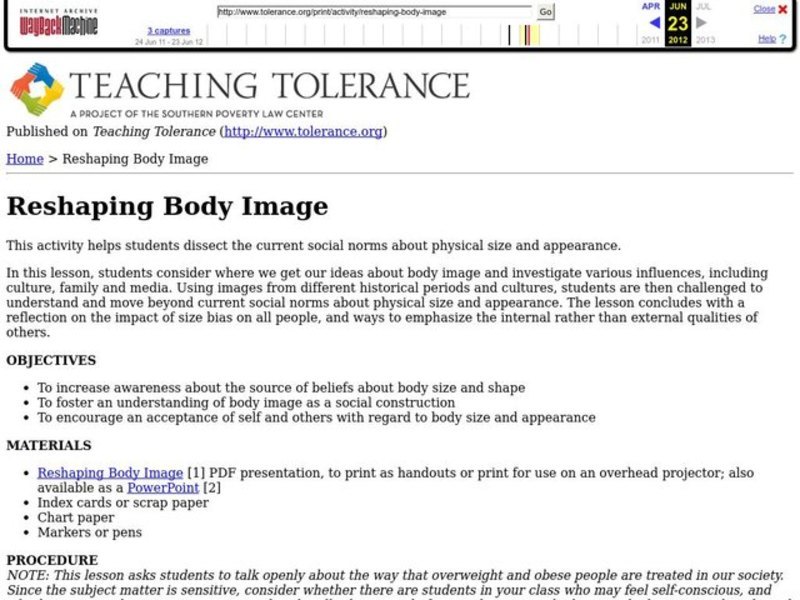Open the PowerPoint download link
This screenshot has height=600, width=800.
point(162,487)
